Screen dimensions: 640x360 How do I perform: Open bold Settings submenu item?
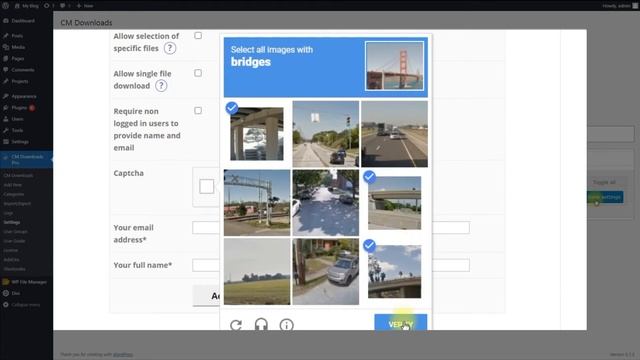[12, 222]
